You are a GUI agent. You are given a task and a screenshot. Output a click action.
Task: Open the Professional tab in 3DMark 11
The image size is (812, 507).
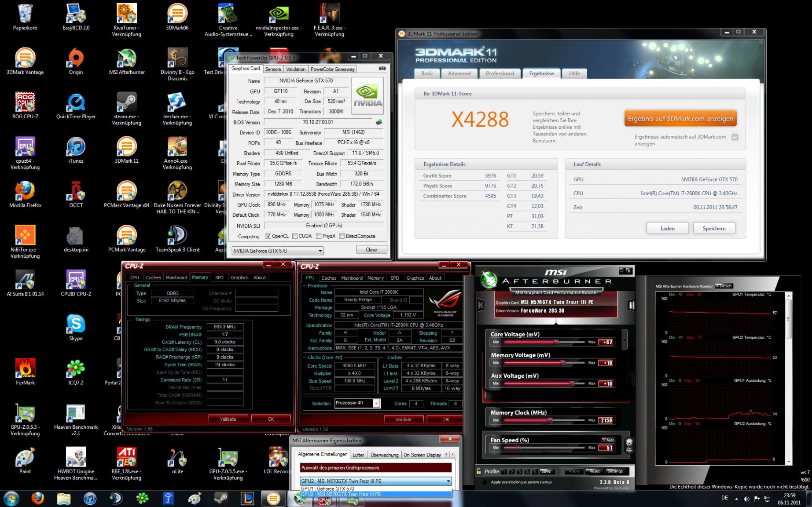tap(500, 73)
